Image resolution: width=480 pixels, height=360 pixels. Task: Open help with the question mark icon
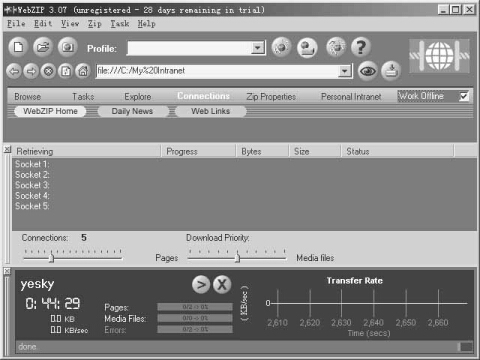pos(361,47)
